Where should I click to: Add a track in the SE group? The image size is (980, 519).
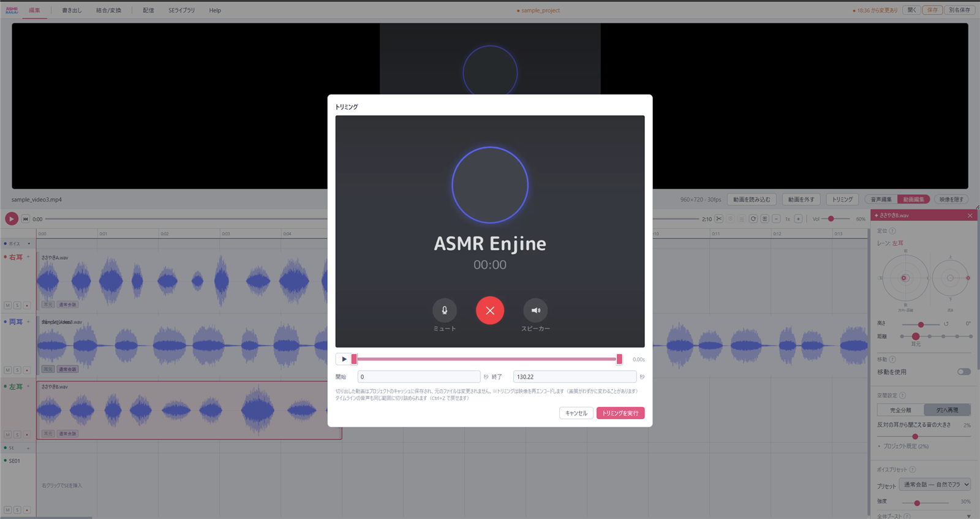[28, 449]
